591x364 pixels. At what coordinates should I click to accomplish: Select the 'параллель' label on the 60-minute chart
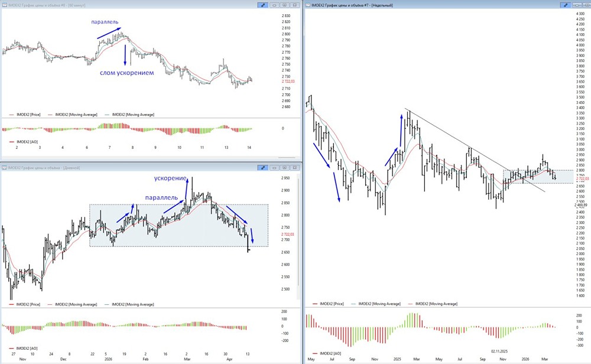tap(105, 22)
